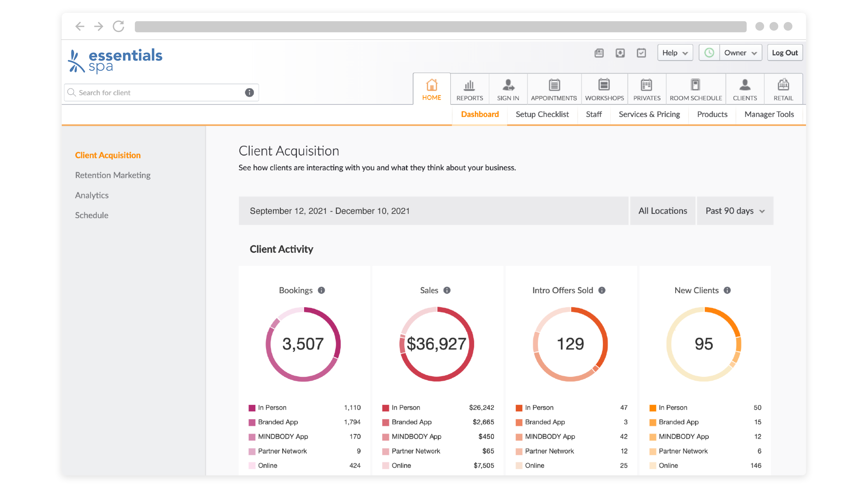The width and height of the screenshot is (868, 488).
Task: Select Retention Marketing in the sidebar
Action: tap(113, 175)
